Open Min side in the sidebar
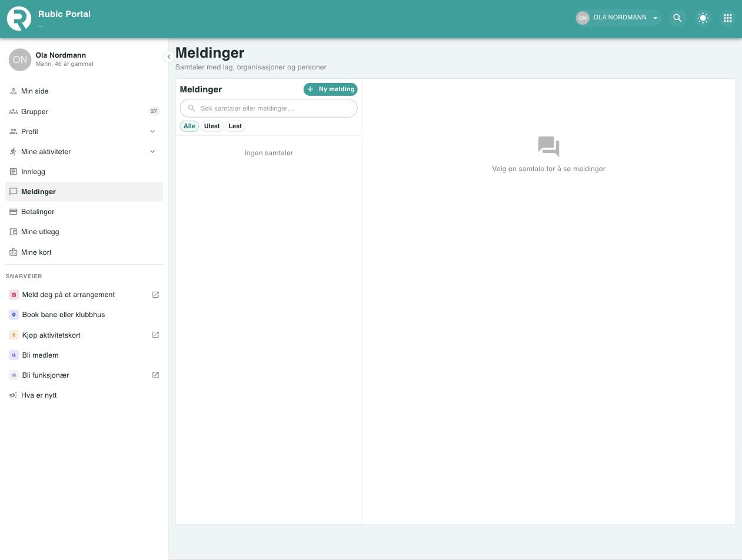Screen dimensions: 742x560 coord(84,91)
